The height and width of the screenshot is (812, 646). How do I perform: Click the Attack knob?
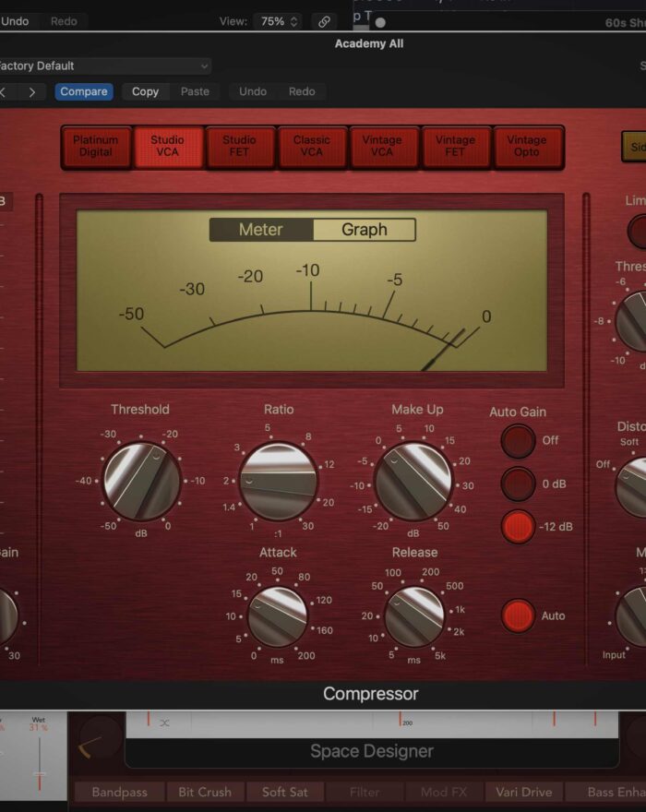[x=278, y=616]
